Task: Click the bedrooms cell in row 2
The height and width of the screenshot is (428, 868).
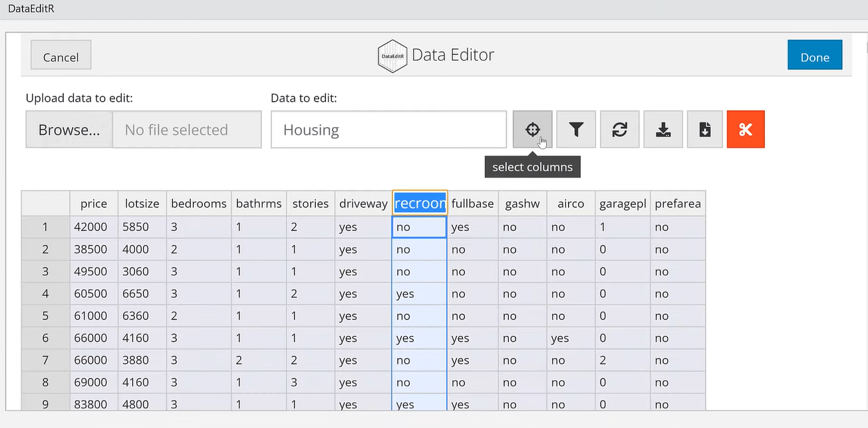Action: tap(199, 250)
